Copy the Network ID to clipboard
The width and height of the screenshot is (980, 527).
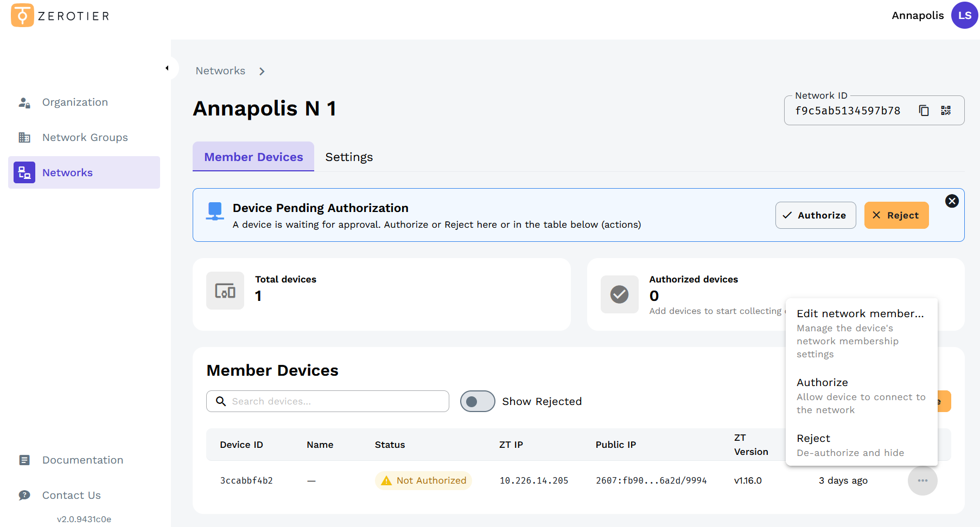coord(924,111)
